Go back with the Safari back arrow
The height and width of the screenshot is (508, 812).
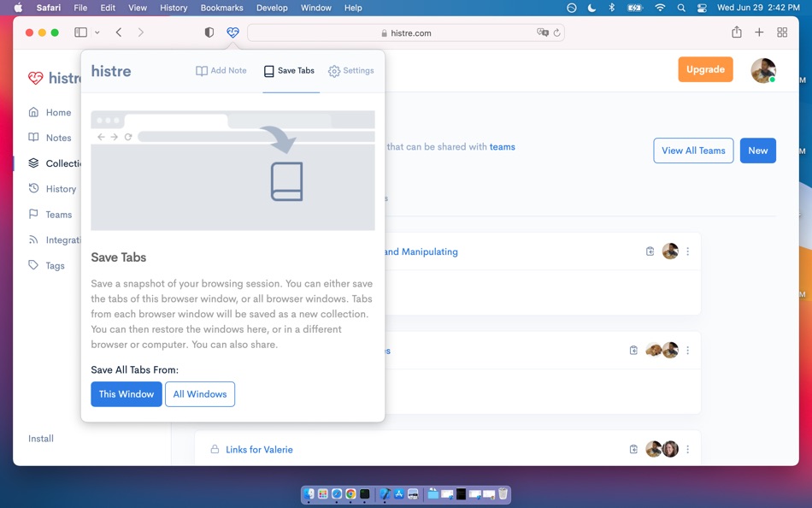coord(119,32)
